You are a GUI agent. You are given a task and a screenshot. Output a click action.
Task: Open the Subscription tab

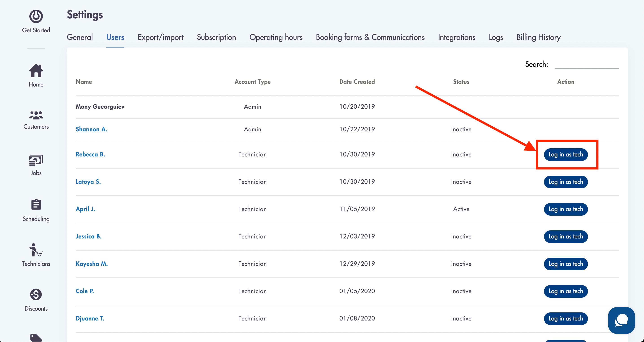point(216,37)
